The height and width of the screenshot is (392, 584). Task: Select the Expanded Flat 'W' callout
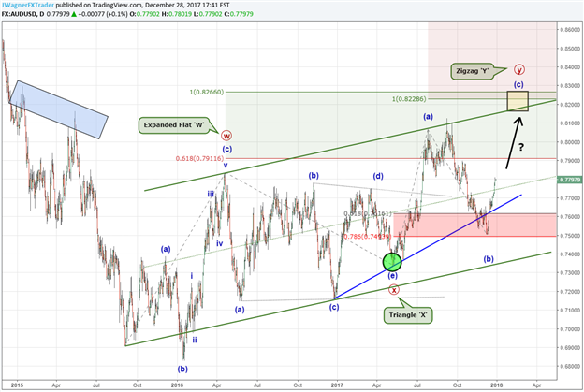click(174, 125)
